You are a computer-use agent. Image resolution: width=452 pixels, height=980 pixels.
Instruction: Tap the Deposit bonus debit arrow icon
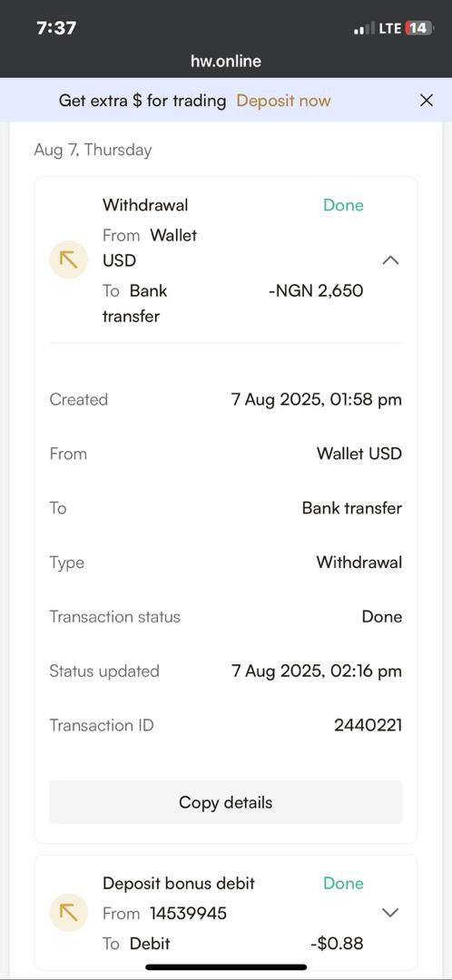pos(68,913)
